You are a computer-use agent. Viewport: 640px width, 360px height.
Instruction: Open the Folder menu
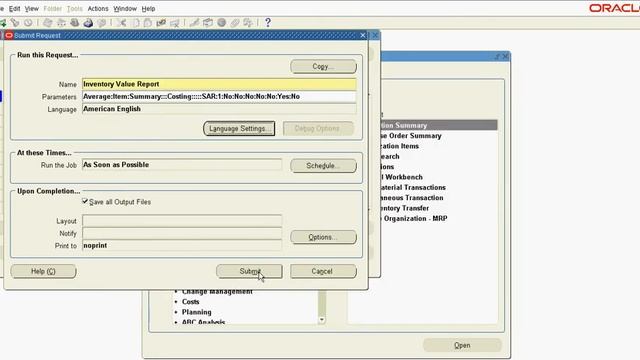tap(53, 9)
